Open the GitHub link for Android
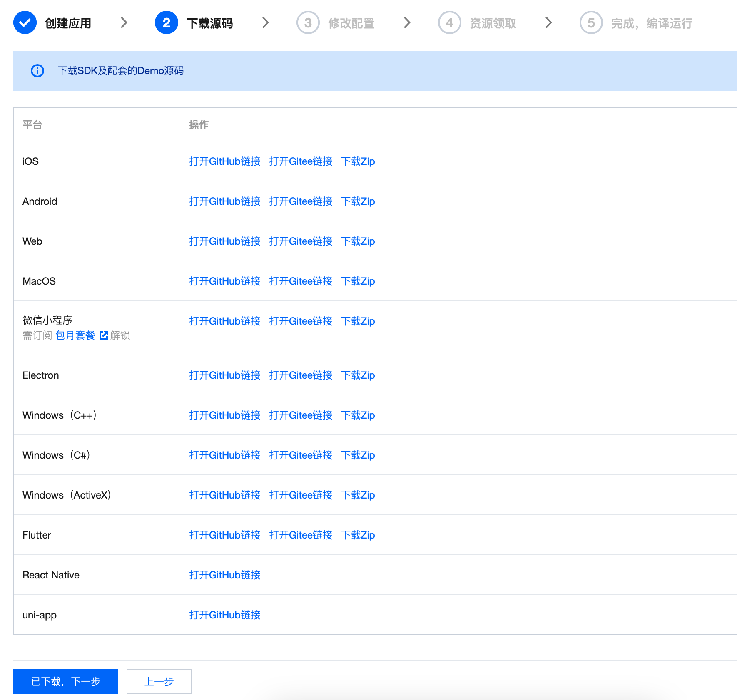Image resolution: width=737 pixels, height=700 pixels. pyautogui.click(x=225, y=201)
